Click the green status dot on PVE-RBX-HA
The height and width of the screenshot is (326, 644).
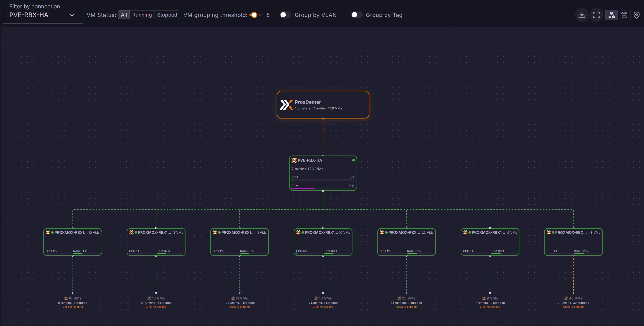(353, 160)
